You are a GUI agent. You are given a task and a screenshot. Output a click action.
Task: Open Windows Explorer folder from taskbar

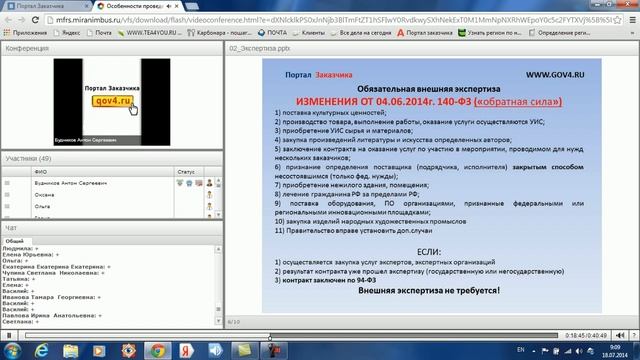pos(71,351)
